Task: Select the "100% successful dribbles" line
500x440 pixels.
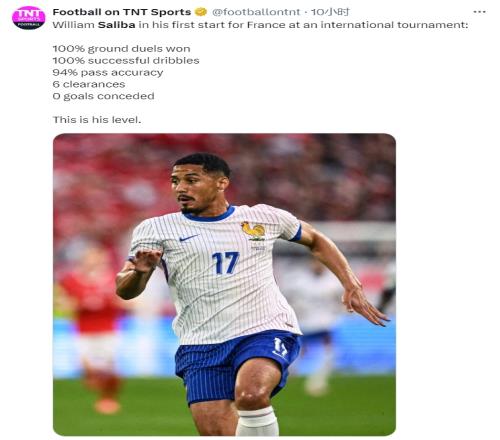Action: pos(126,61)
